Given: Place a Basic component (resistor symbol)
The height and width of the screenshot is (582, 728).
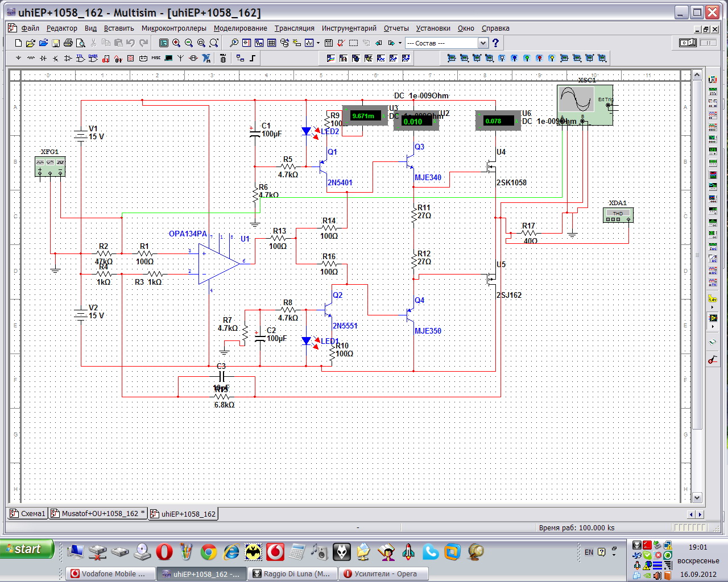Looking at the screenshot, I should tap(31, 58).
